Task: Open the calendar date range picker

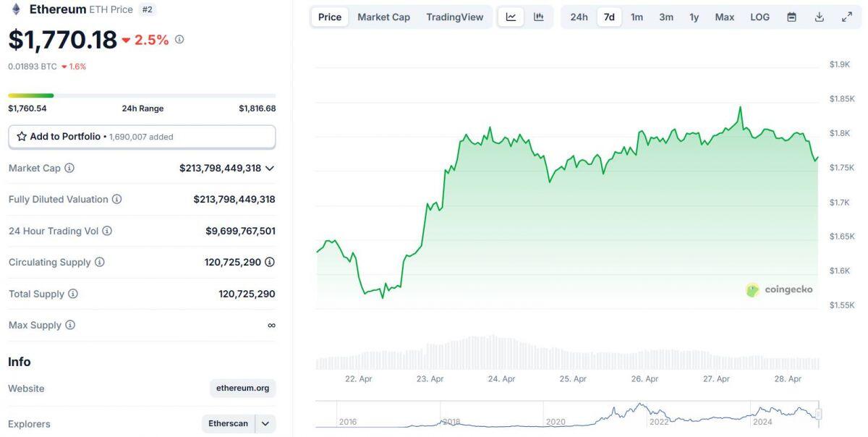Action: click(791, 16)
